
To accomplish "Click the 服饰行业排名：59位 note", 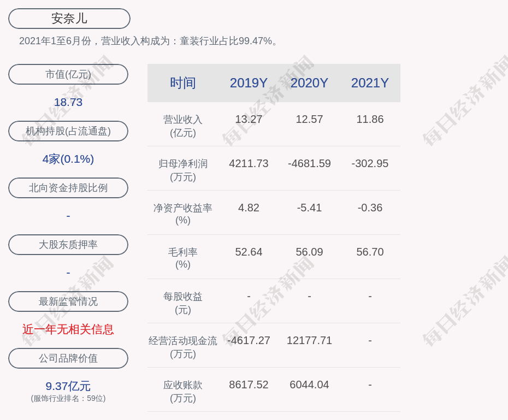I will [x=68, y=398].
